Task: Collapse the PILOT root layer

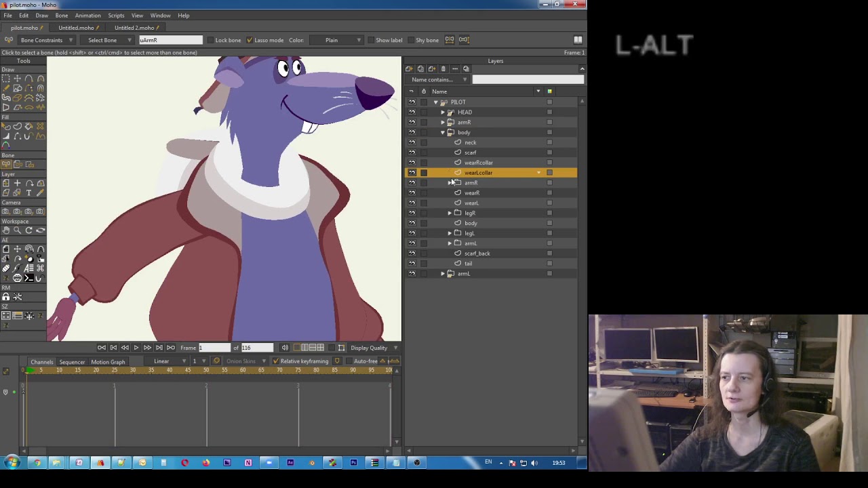Action: coord(436,102)
